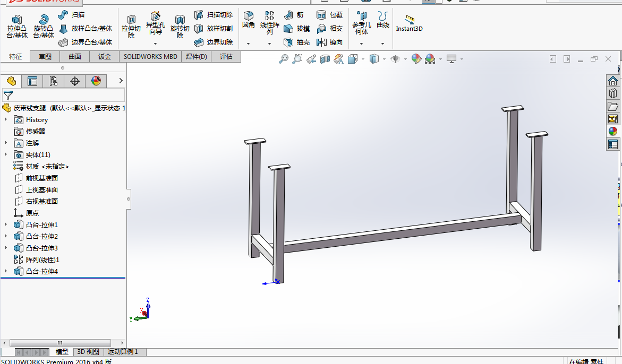Select the Fillet (圆角) tool
622x364 pixels.
pyautogui.click(x=249, y=20)
